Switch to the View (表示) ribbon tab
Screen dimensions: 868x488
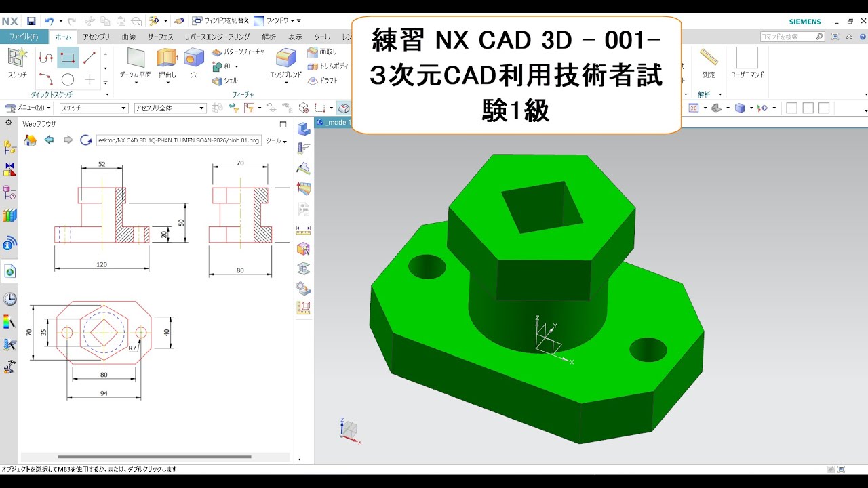pyautogui.click(x=295, y=37)
